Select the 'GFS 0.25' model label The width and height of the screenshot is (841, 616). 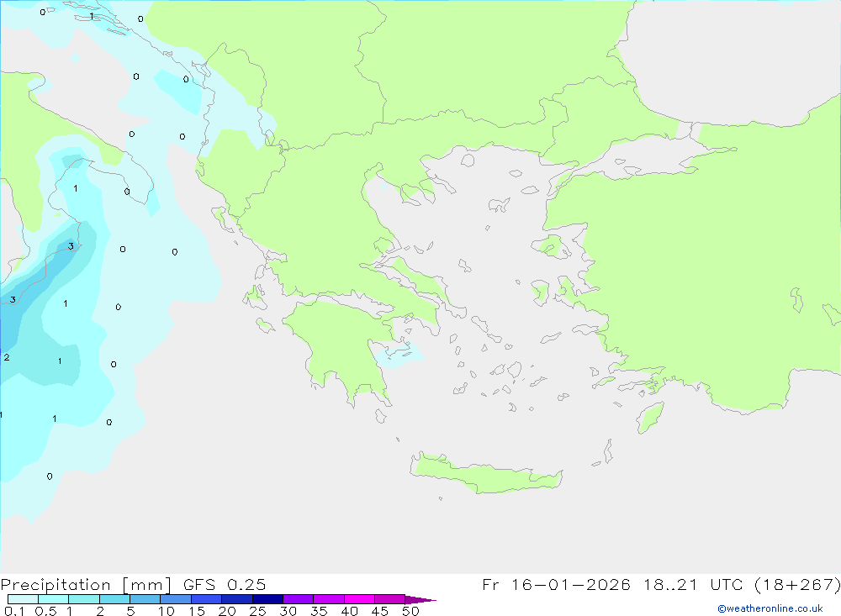[x=225, y=584]
